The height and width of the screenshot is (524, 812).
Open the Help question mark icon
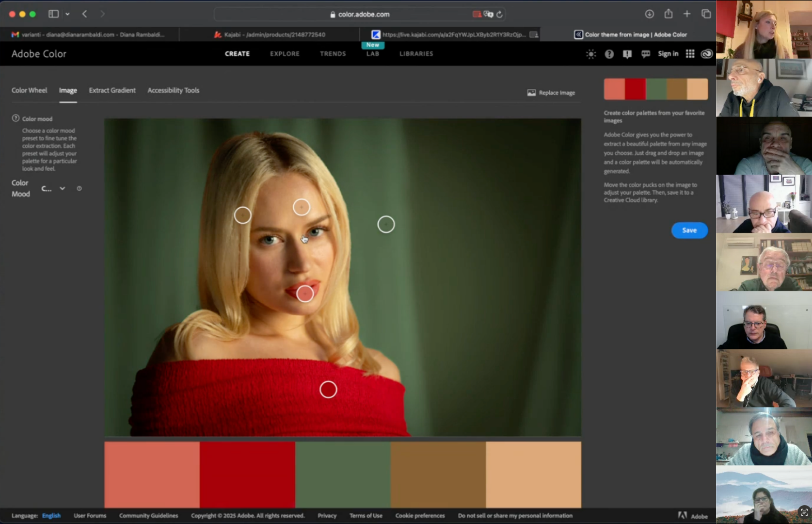609,54
